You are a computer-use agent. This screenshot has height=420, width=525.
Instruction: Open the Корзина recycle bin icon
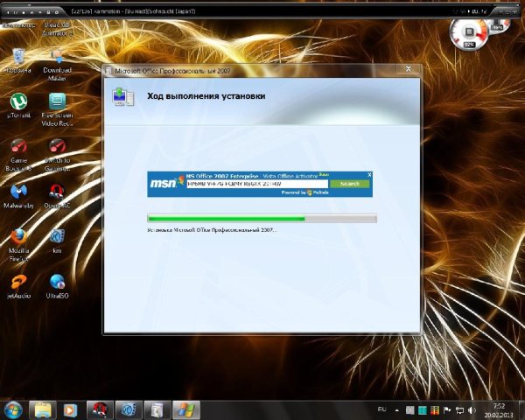(x=18, y=60)
